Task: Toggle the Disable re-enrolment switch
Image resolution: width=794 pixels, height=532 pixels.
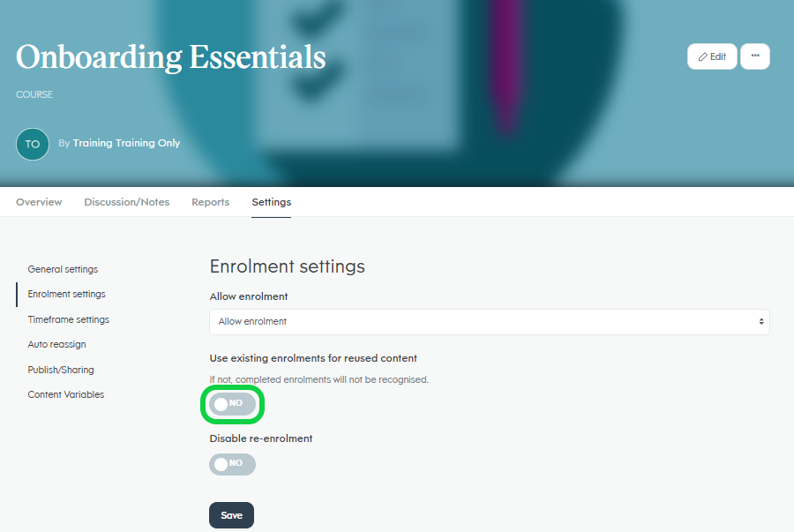Action: click(232, 464)
